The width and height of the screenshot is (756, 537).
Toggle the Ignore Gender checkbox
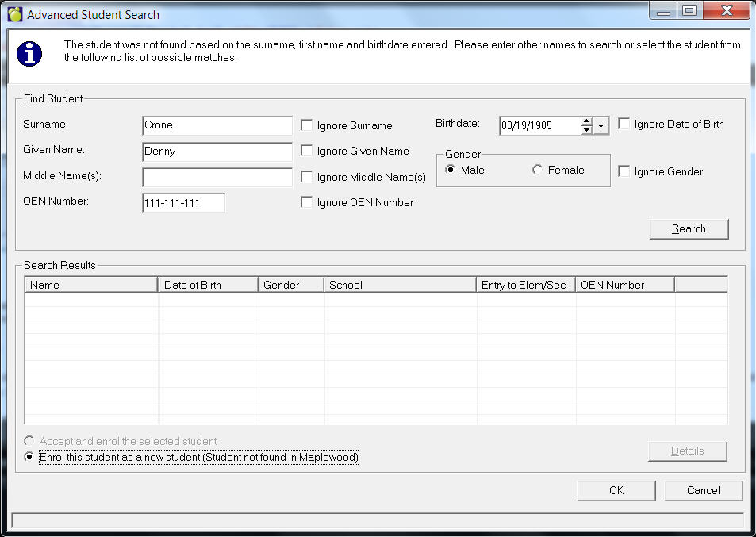point(624,171)
